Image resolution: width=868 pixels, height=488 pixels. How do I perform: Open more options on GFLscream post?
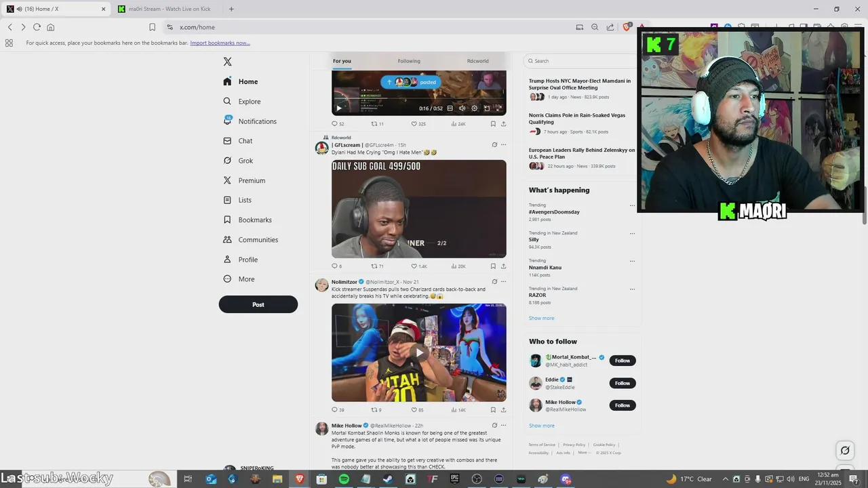click(503, 144)
